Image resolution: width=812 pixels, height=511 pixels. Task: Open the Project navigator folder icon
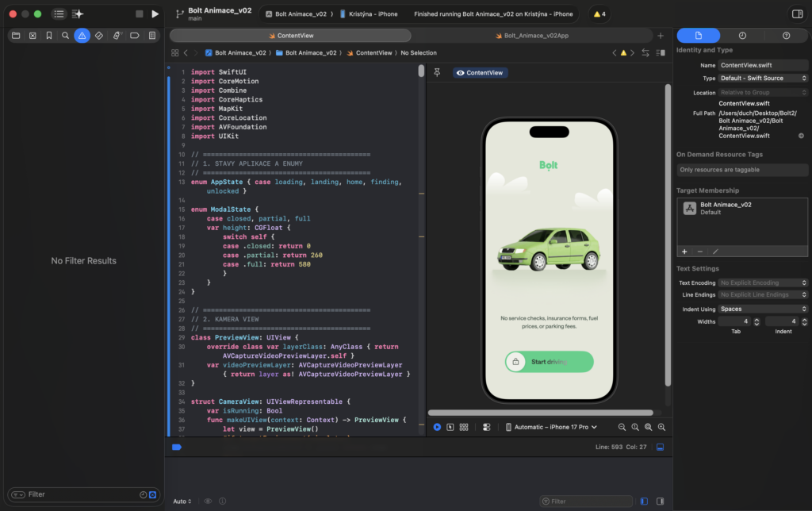click(15, 36)
